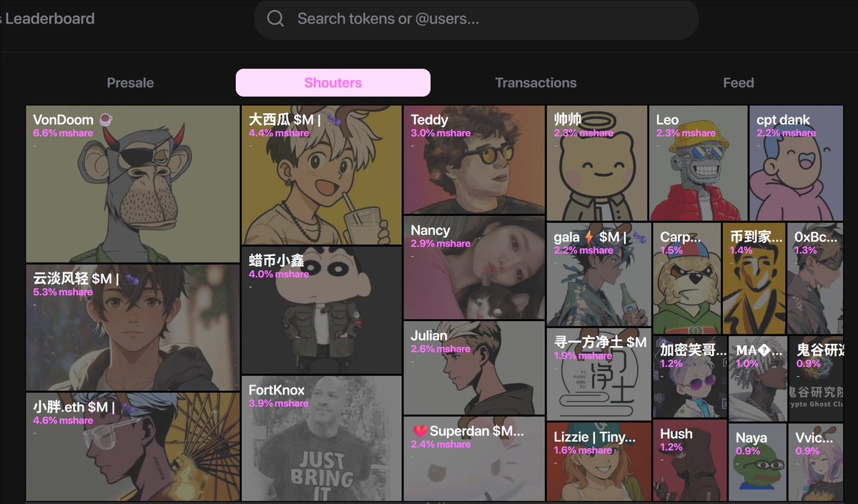Open the Lizzie | Tiny... tile
The width and height of the screenshot is (858, 504).
[x=599, y=461]
